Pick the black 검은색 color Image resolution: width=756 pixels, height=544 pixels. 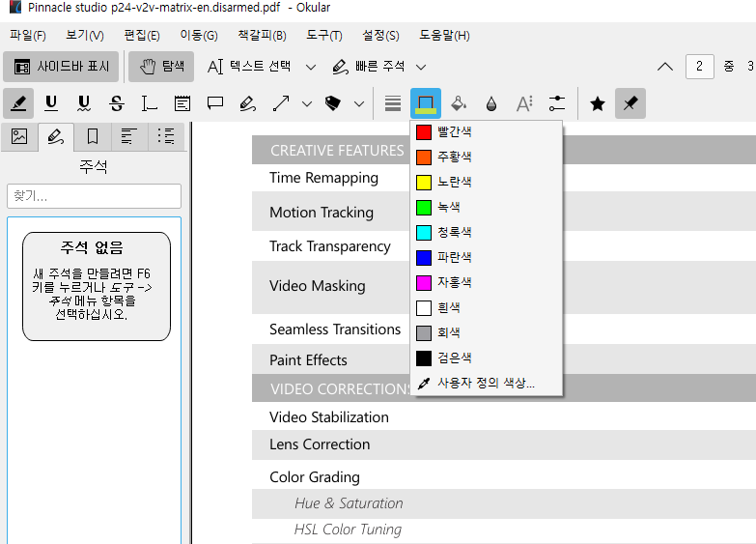pos(486,358)
